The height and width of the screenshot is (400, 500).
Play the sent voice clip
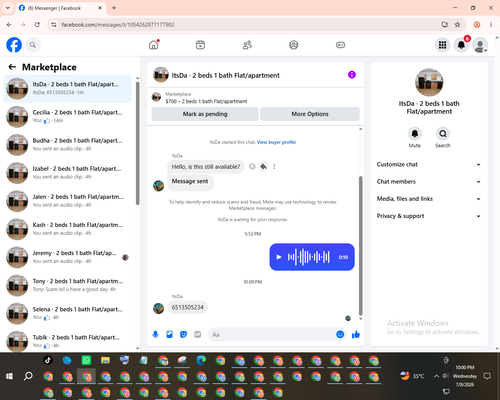coord(279,257)
